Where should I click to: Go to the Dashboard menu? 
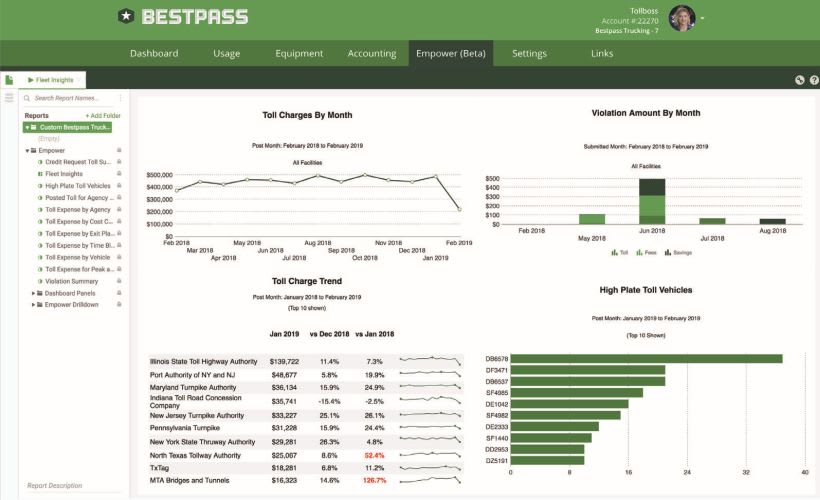154,53
